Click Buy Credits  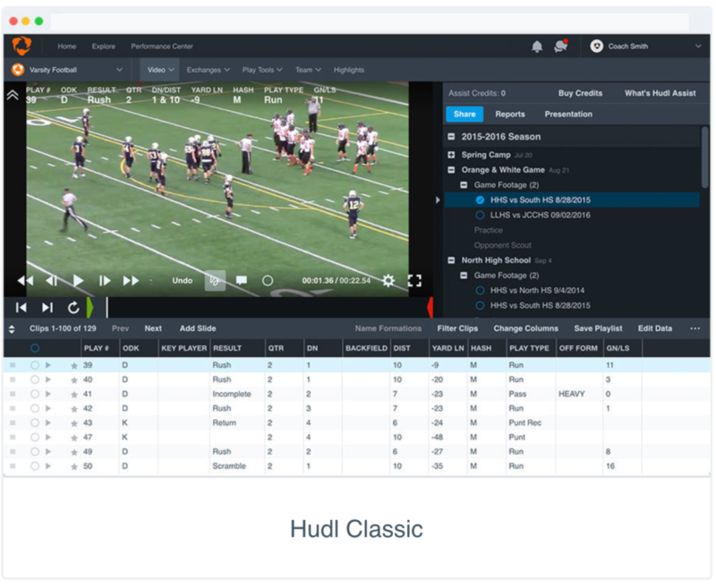[580, 93]
